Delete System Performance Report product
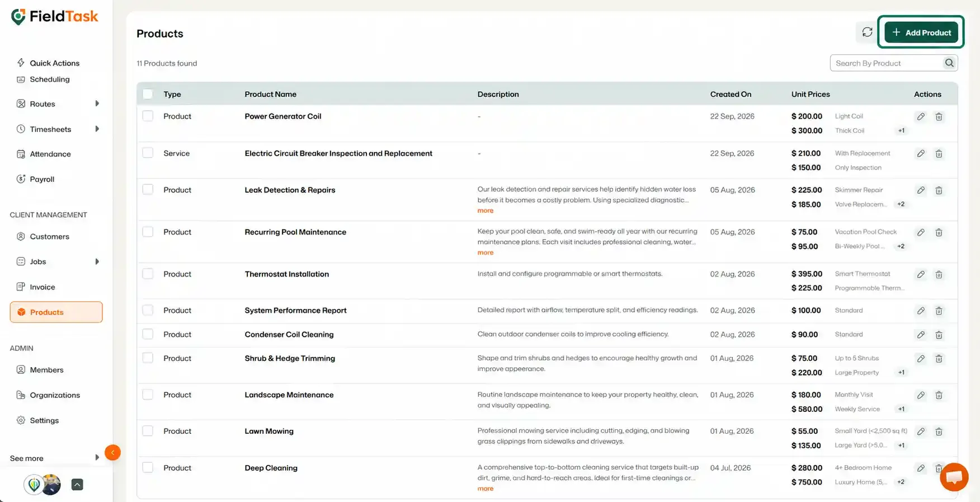Screen dimensions: 980x502 939,311
